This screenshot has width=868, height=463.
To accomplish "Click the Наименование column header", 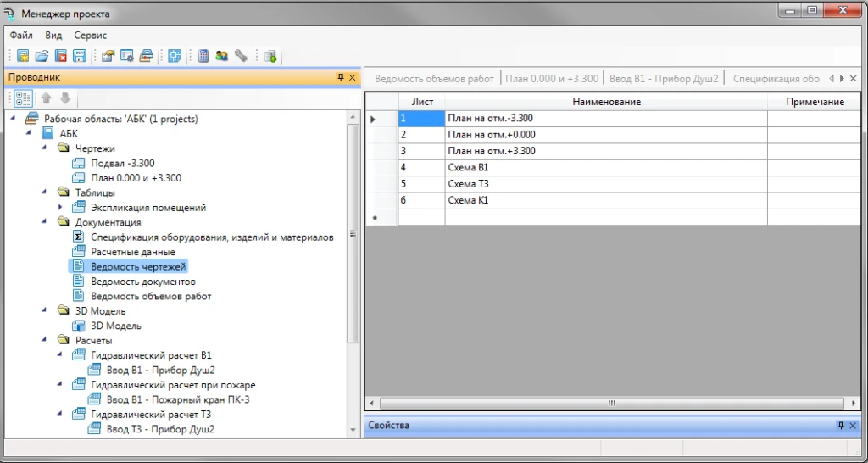I will pyautogui.click(x=605, y=102).
